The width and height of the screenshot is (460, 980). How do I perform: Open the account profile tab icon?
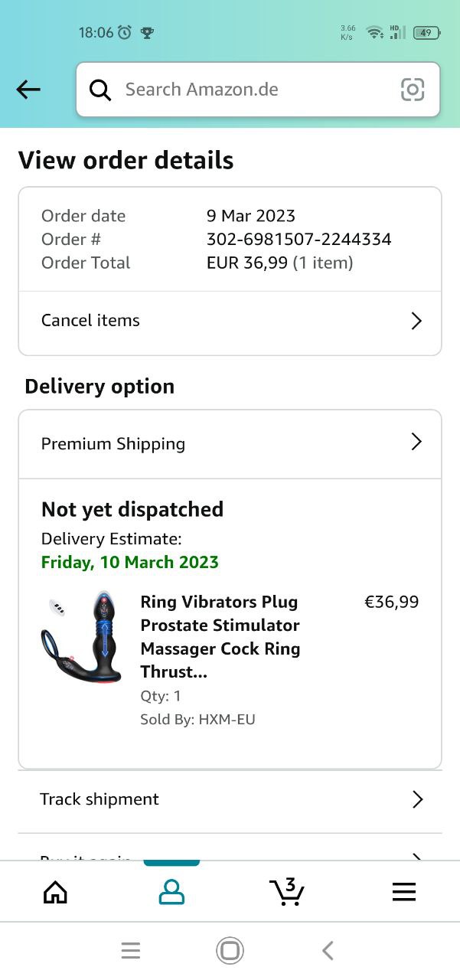(171, 892)
